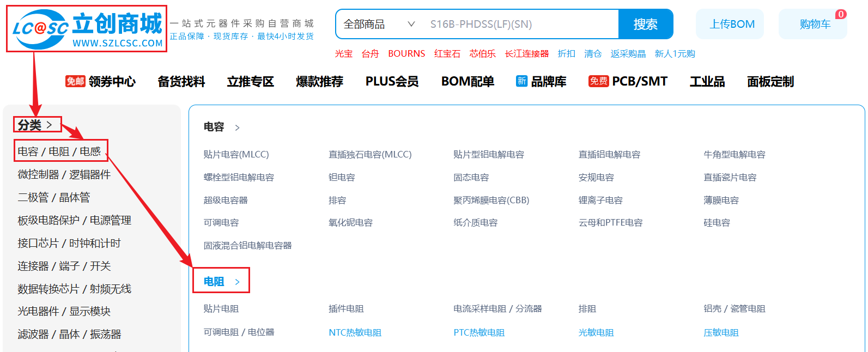This screenshot has width=868, height=352.
Task: Go to 面板定制 in navigation
Action: click(770, 82)
